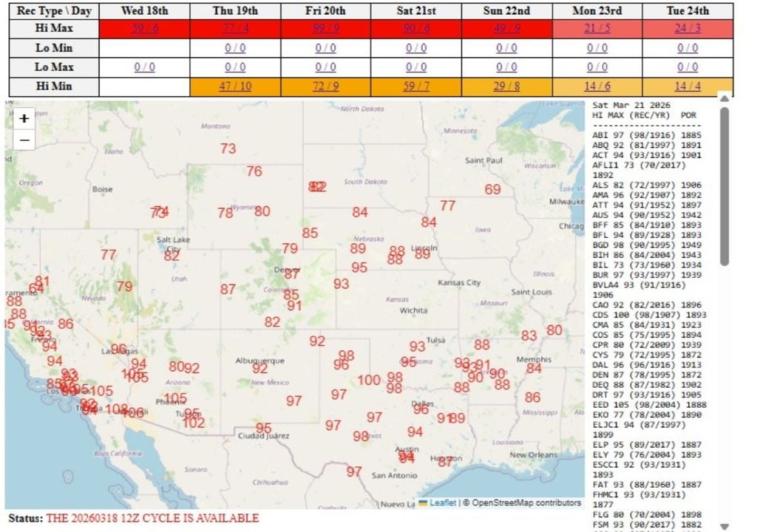
Task: Select the 69 temperature near Minneapolis
Action: pyautogui.click(x=493, y=189)
